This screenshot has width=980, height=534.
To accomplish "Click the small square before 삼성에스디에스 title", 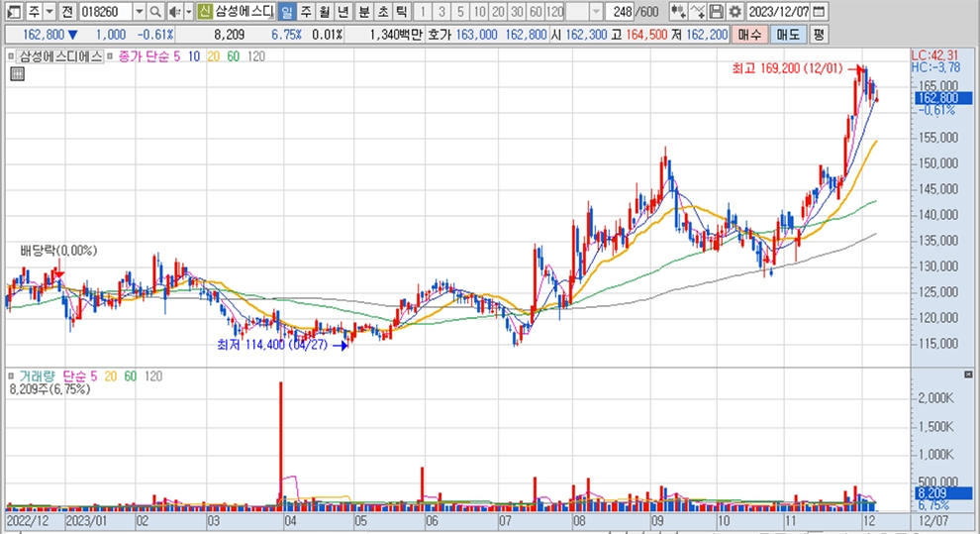I will 11,56.
